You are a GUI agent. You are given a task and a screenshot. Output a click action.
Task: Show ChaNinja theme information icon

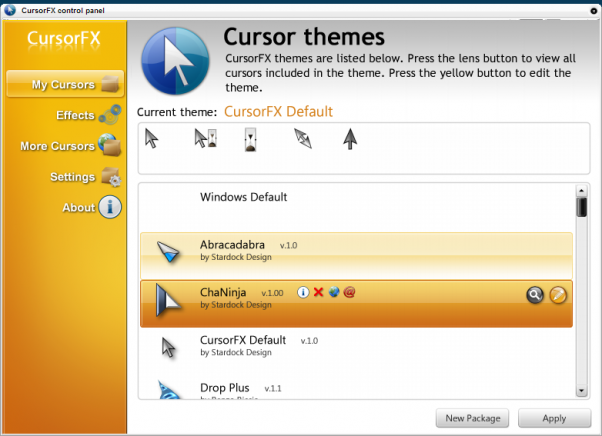tap(303, 292)
